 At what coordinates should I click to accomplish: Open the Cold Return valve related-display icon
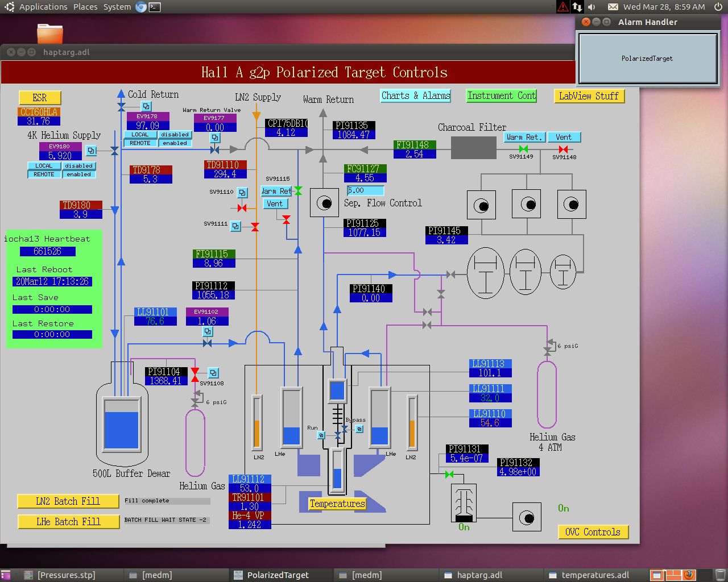pyautogui.click(x=146, y=106)
